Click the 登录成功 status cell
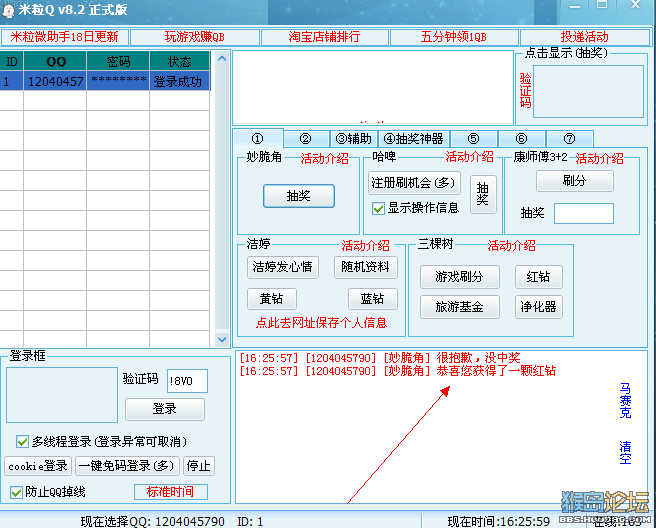Viewport: 656px width, 528px height. coord(179,81)
